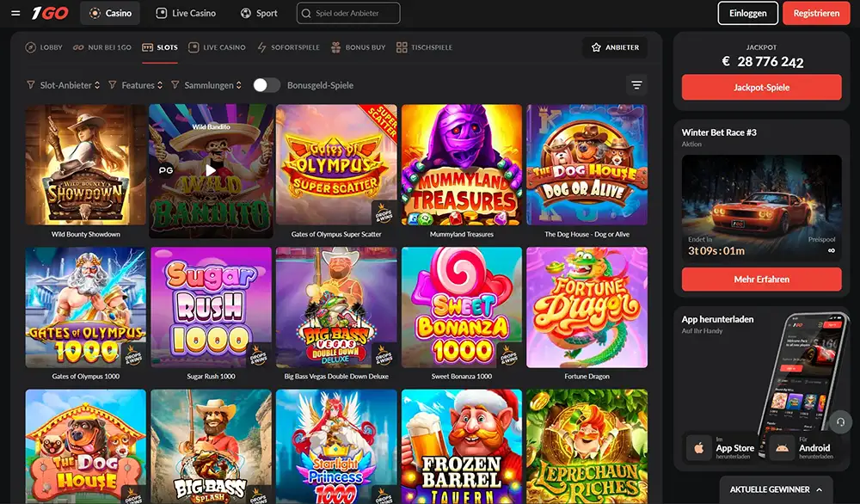Click the Registrieren button
The width and height of the screenshot is (860, 504).
click(x=815, y=13)
